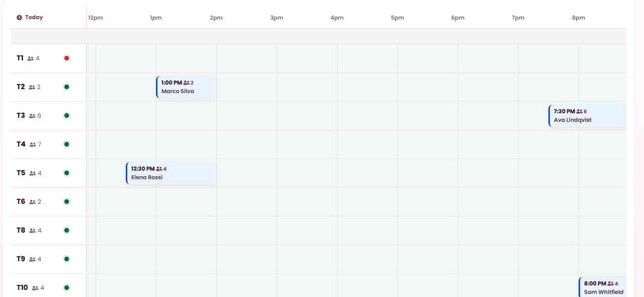Viewport: 644px width, 297px height.
Task: Click the red status dot for T1
Action: 66,58
